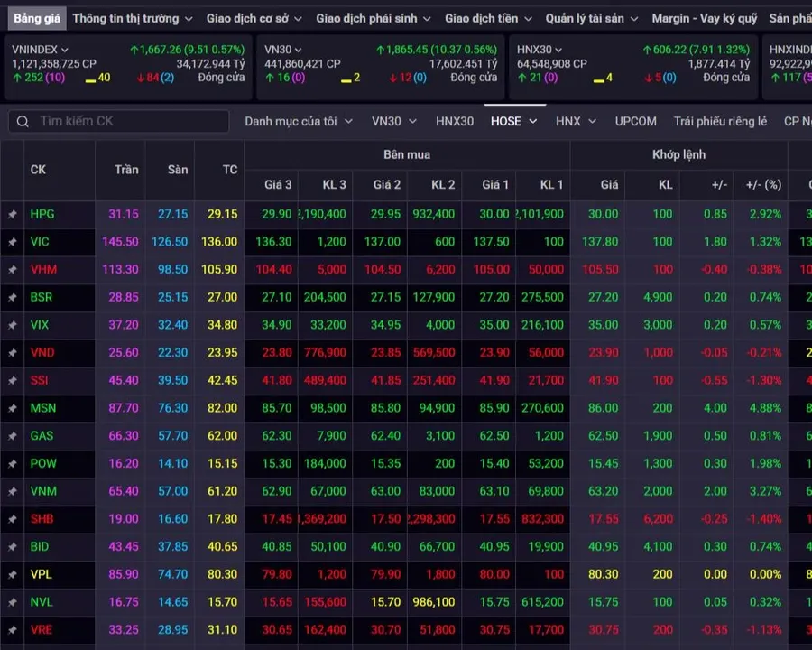The height and width of the screenshot is (650, 812).
Task: Expand Danh mục của tôi list
Action: click(x=299, y=121)
